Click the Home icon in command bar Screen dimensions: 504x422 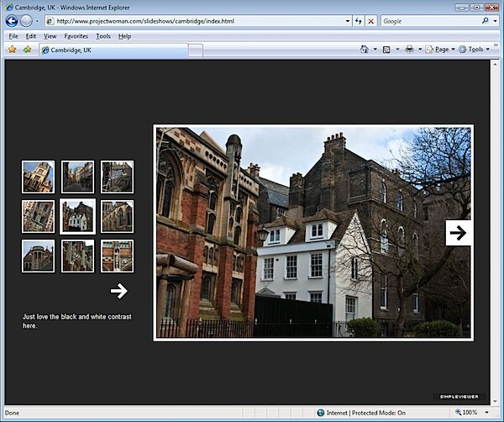point(365,50)
